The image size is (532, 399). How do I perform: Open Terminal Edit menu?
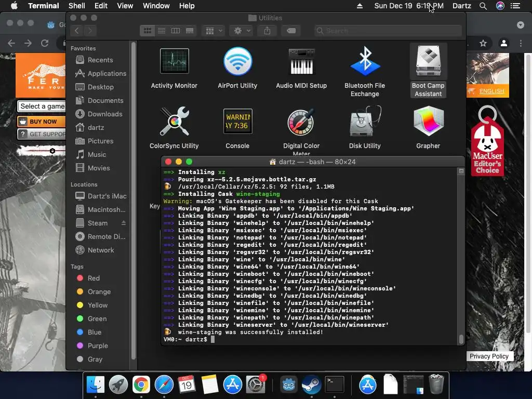(101, 6)
